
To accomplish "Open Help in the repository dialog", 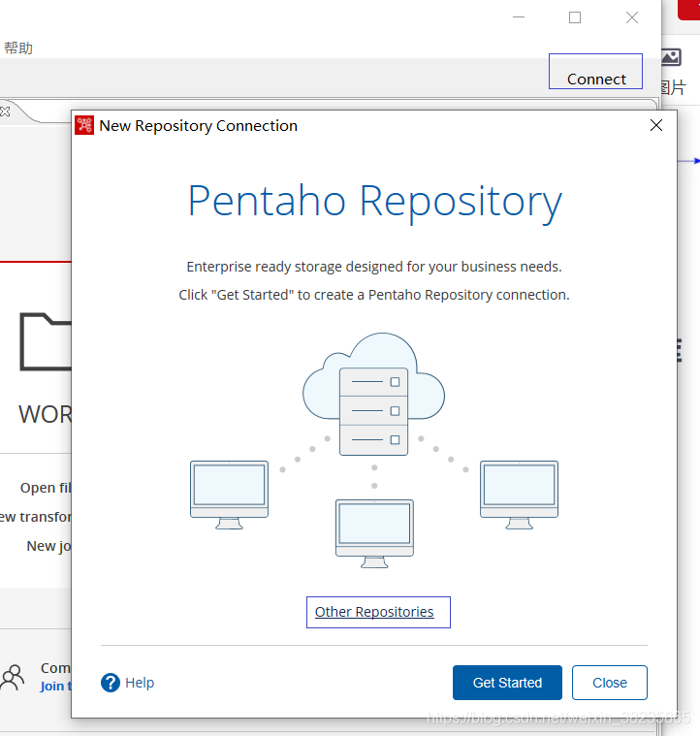I will (x=140, y=683).
